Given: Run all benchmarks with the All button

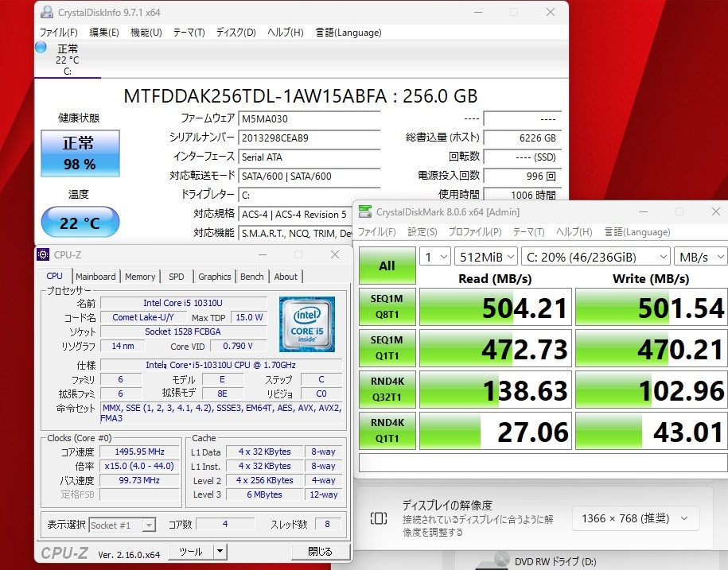Looking at the screenshot, I should point(387,266).
